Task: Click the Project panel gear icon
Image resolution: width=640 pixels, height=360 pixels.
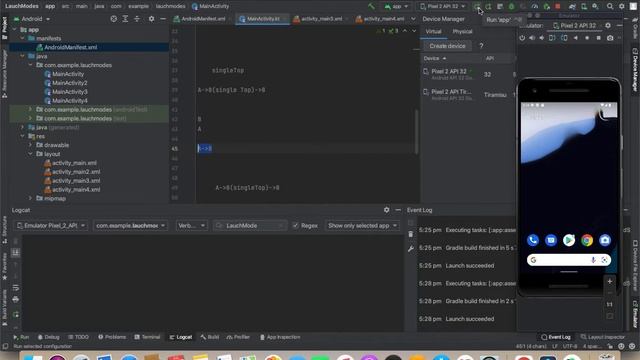Action: click(151, 19)
